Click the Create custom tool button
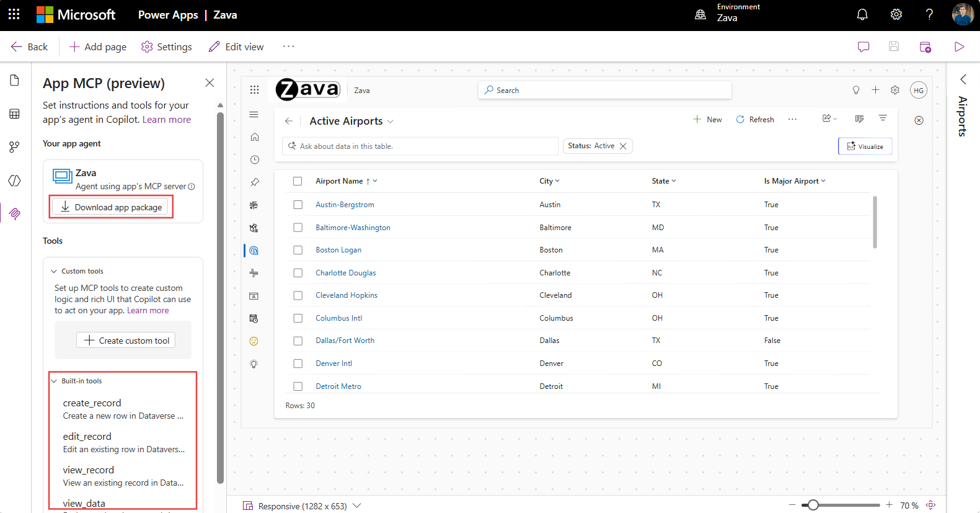Screen dimensions: 980x513 126,341
